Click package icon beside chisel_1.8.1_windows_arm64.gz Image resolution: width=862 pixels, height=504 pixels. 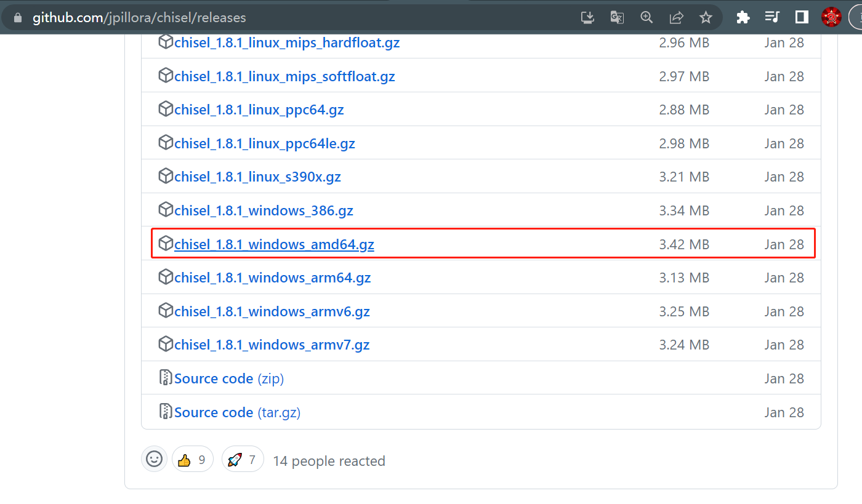165,278
